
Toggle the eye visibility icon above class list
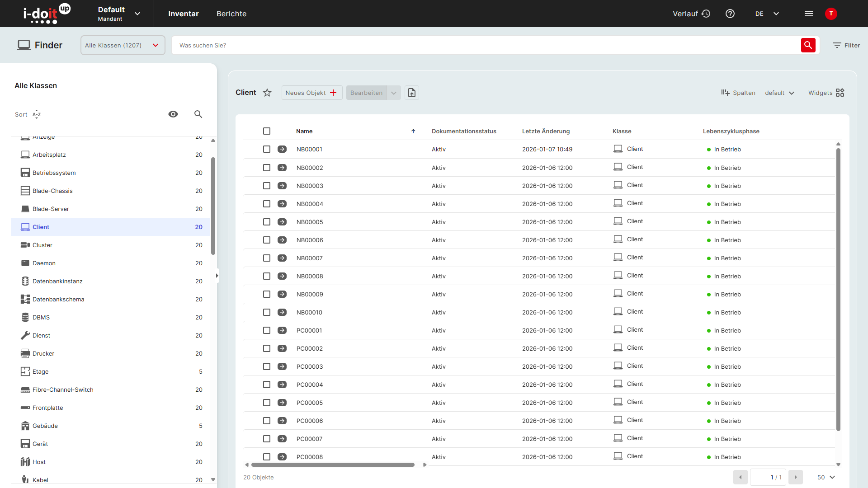click(x=173, y=114)
